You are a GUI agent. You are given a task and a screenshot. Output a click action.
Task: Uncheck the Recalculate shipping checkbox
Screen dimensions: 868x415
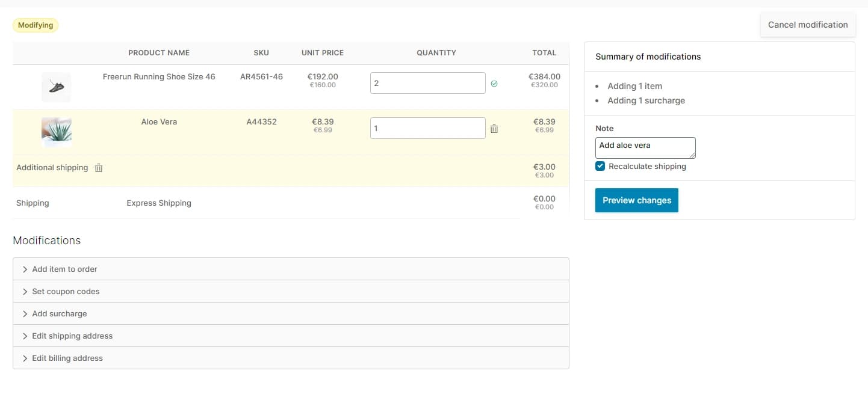pyautogui.click(x=600, y=167)
